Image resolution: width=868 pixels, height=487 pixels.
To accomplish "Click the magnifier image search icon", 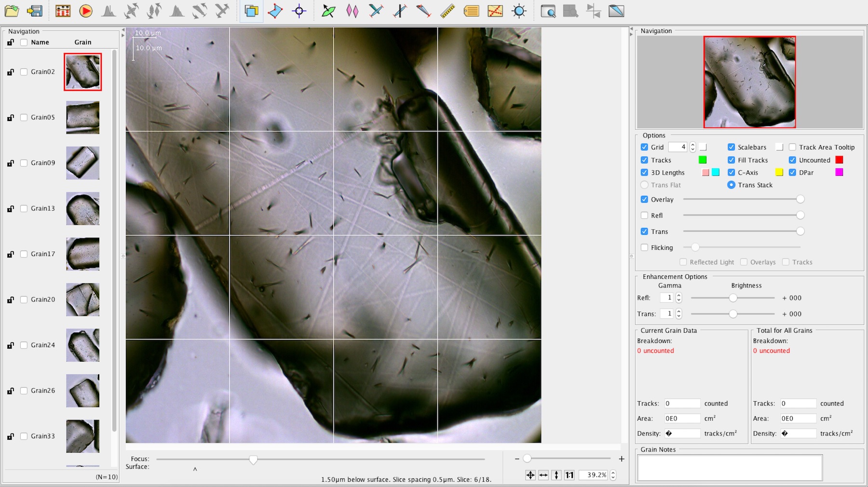I will pyautogui.click(x=548, y=11).
